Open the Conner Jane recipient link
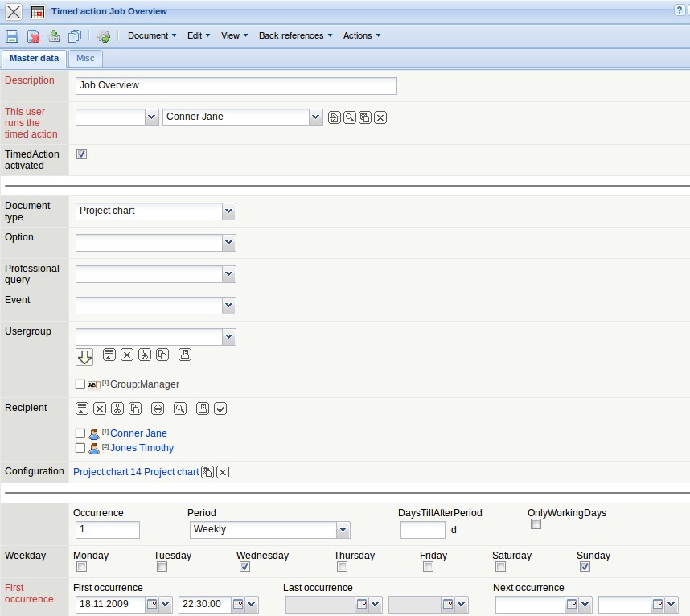Image resolution: width=690 pixels, height=616 pixels. tap(138, 433)
